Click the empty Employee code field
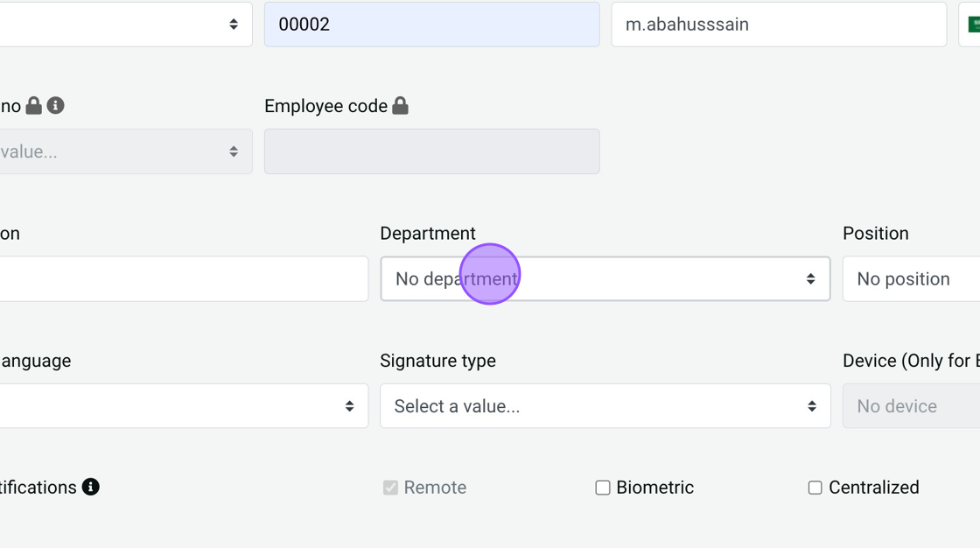Screen dimensions: 980x548 tap(431, 151)
